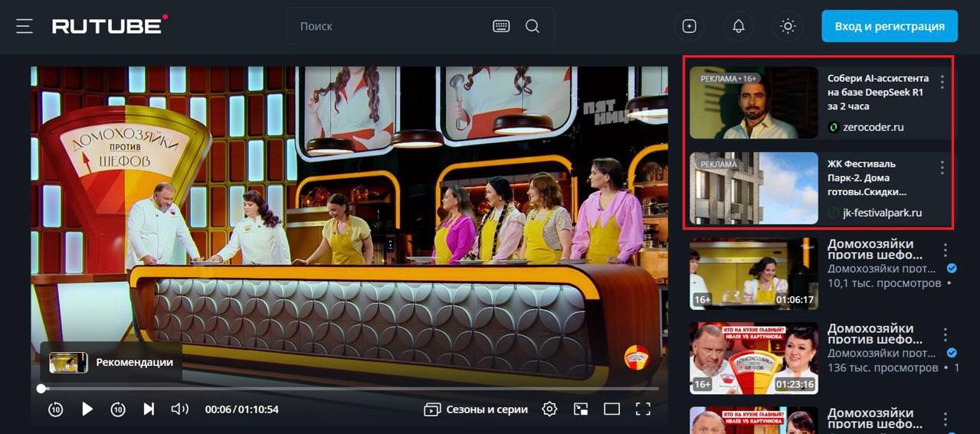
Task: Click the RUTUBE logo
Action: pos(109,26)
